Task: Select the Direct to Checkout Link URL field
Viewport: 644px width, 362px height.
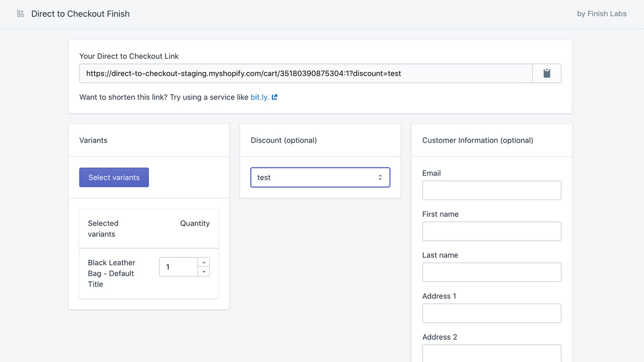Action: [x=302, y=73]
